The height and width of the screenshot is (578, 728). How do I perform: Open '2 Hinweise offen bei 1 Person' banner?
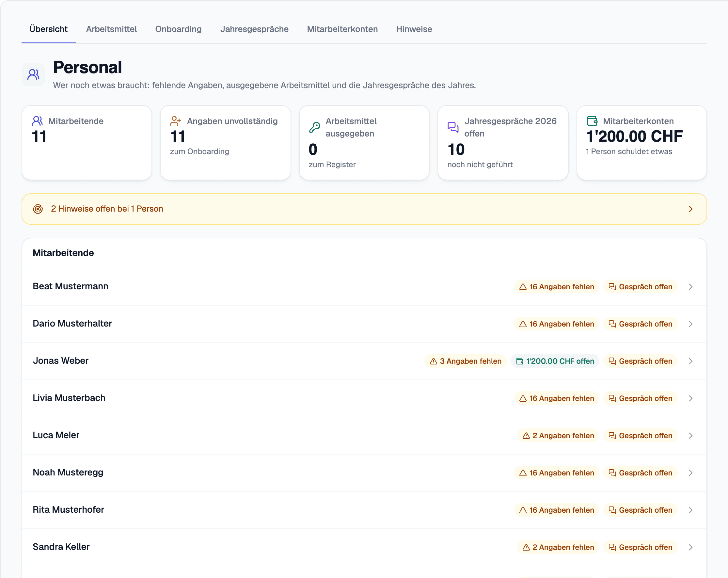364,209
